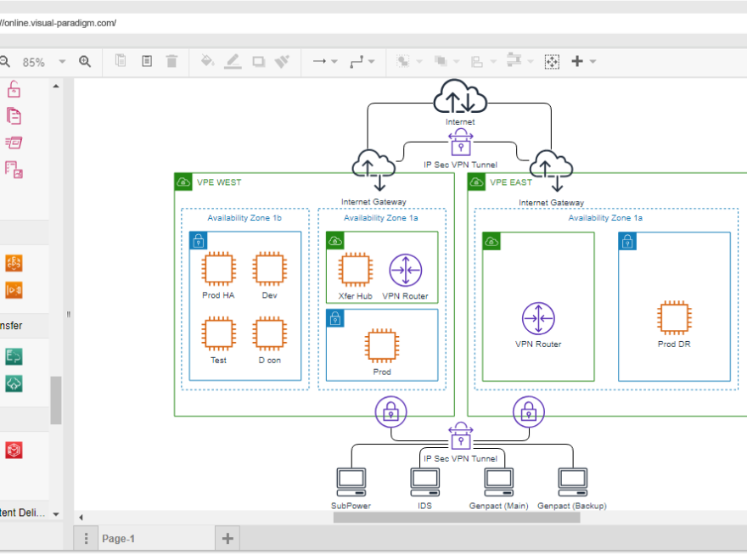Expand the add shape plus dropdown

[594, 61]
